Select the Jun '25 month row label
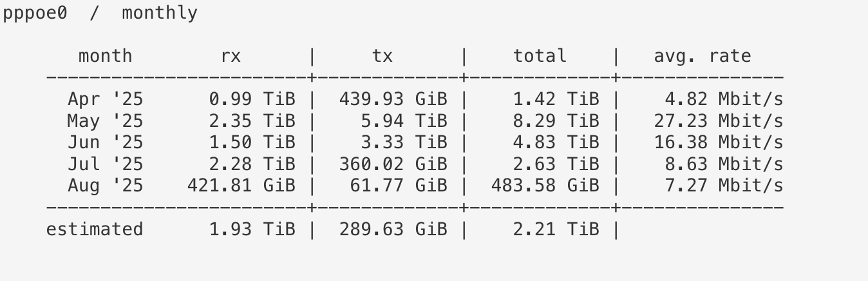The height and width of the screenshot is (281, 868). 105,142
